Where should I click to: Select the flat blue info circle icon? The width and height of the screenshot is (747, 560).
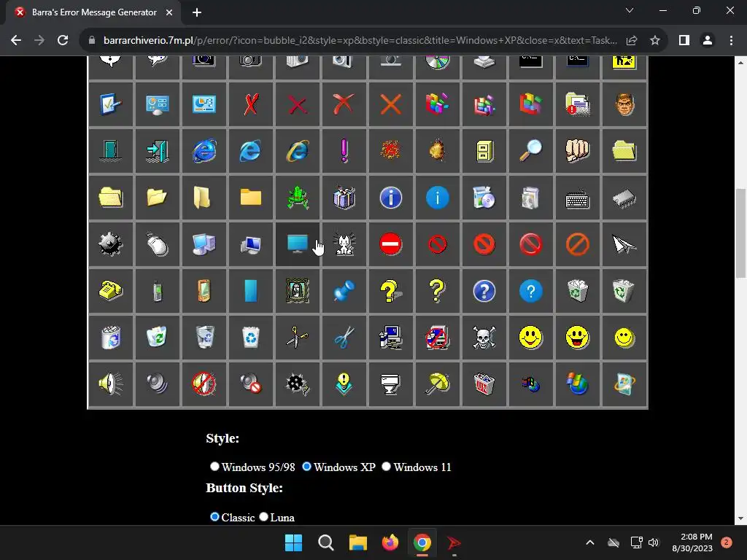pos(438,197)
